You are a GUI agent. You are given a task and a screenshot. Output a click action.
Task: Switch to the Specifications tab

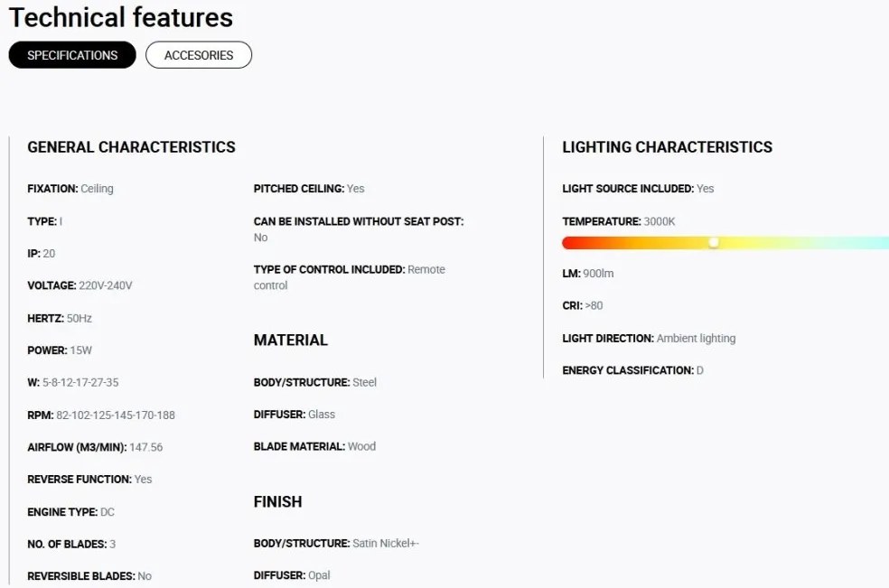point(72,55)
